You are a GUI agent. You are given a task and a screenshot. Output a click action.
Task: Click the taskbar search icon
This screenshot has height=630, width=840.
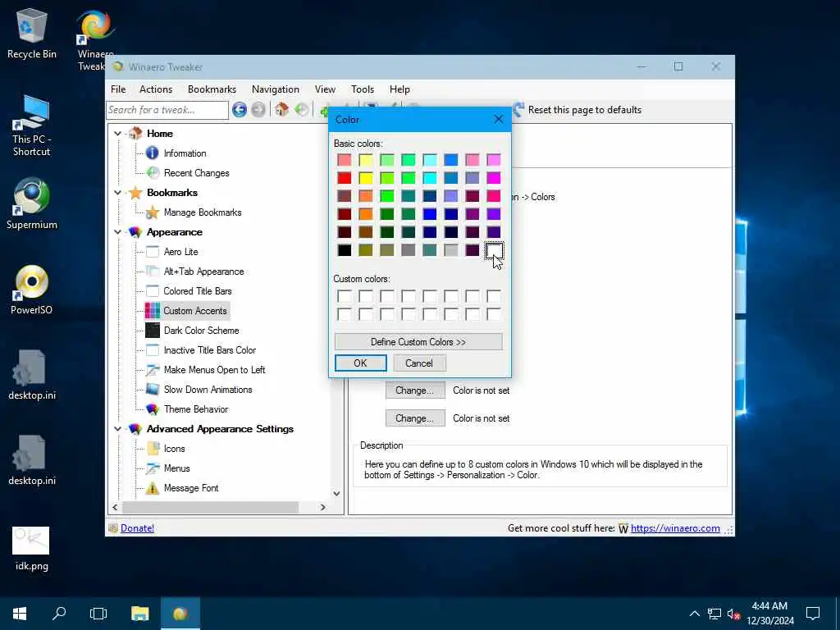tap(59, 614)
